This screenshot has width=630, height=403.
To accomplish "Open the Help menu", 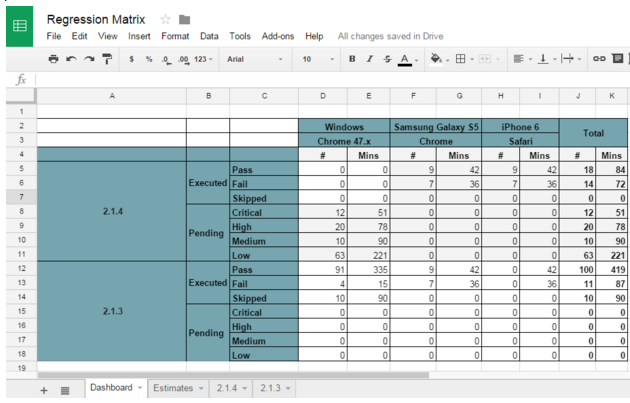I will click(314, 36).
